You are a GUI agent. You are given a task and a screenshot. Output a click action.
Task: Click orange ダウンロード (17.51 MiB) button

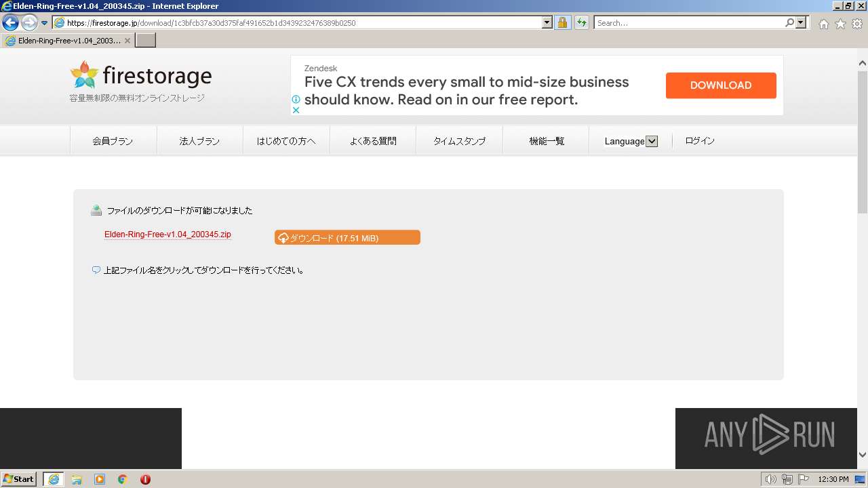tap(347, 238)
